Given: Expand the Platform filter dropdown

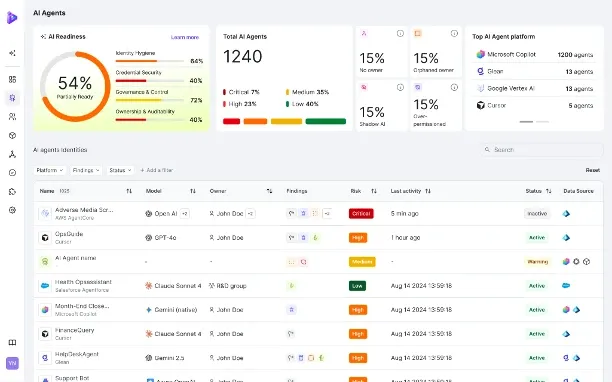Looking at the screenshot, I should pyautogui.click(x=50, y=170).
